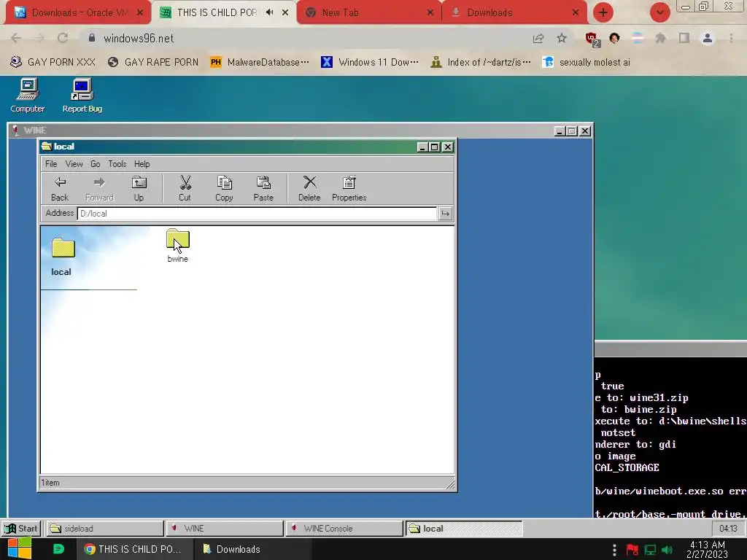Mute tab via speaker icon
This screenshot has height=560, width=747.
point(270,12)
